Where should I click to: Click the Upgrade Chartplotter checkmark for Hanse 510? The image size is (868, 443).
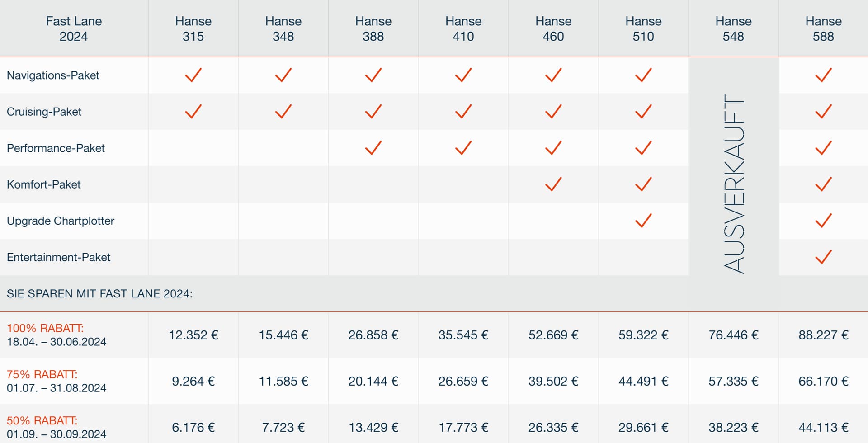[643, 221]
